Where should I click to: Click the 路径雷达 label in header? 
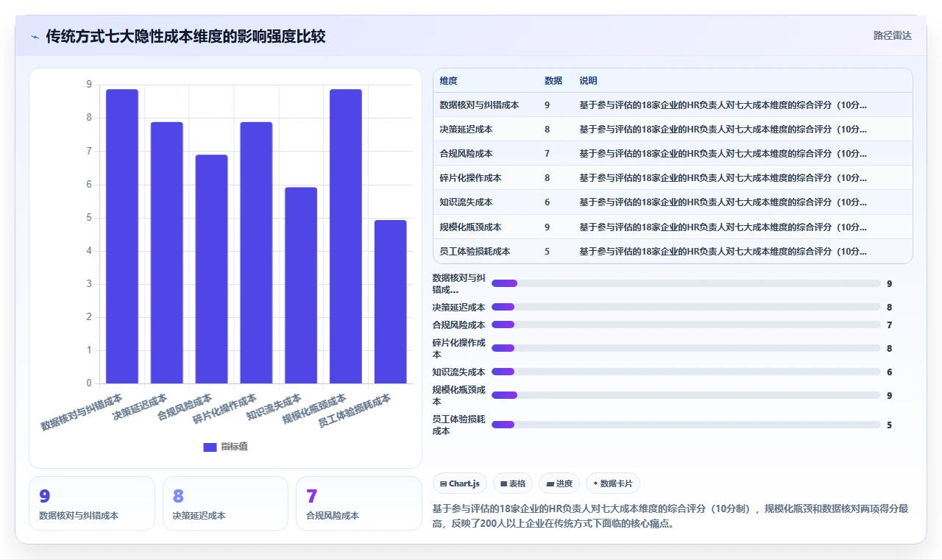click(x=892, y=35)
